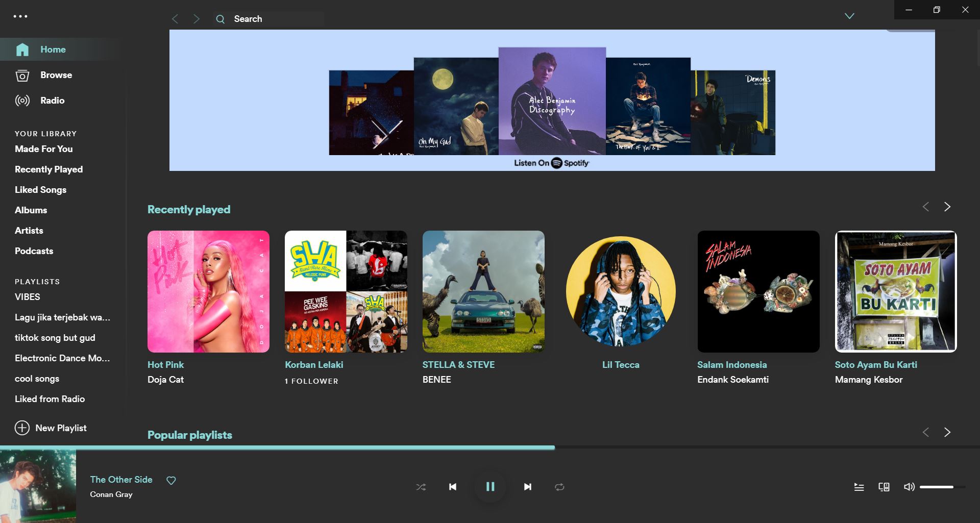
Task: Open the devices available menu
Action: point(884,487)
